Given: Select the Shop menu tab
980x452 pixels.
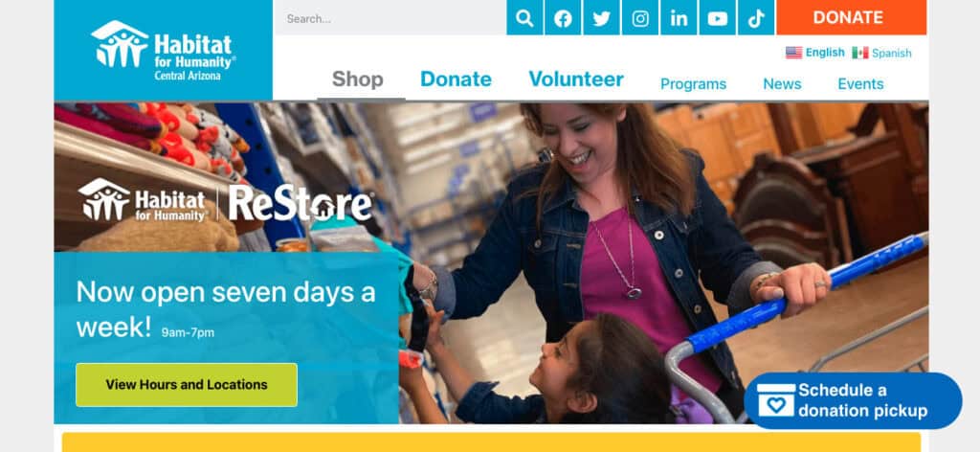Looking at the screenshot, I should (x=358, y=79).
